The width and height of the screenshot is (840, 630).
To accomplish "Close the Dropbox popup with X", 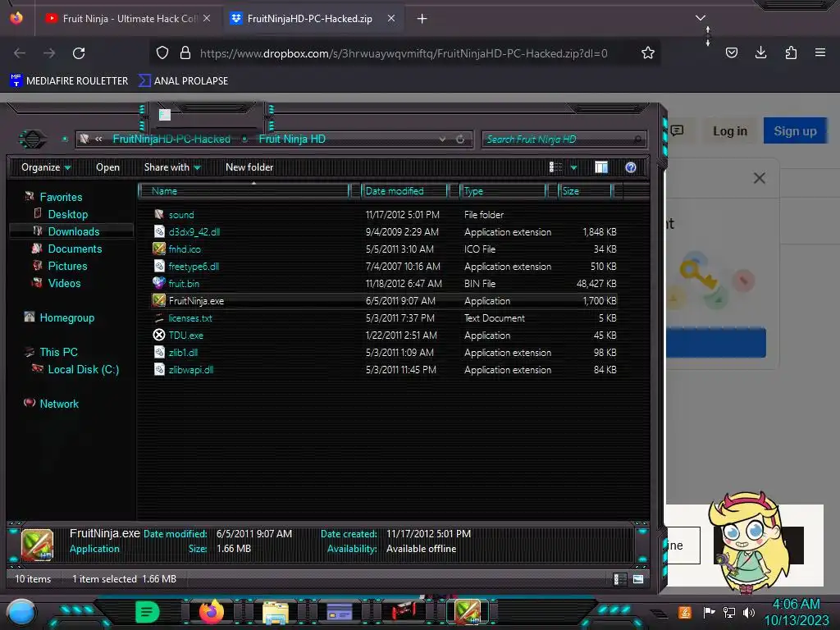I will (x=759, y=178).
